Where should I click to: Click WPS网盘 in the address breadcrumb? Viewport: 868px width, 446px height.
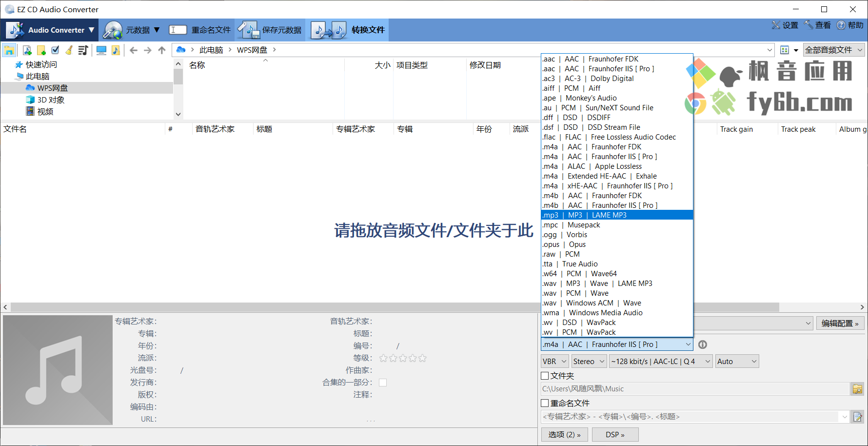pos(252,50)
